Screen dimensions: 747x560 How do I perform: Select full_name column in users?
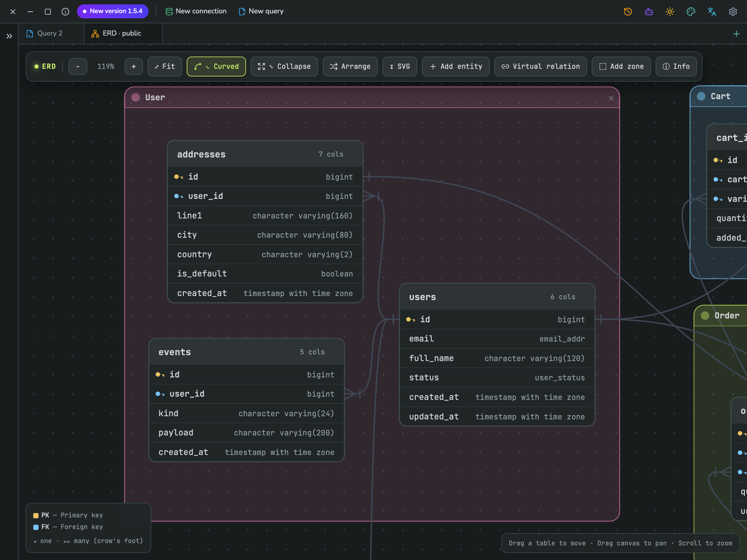pyautogui.click(x=497, y=358)
